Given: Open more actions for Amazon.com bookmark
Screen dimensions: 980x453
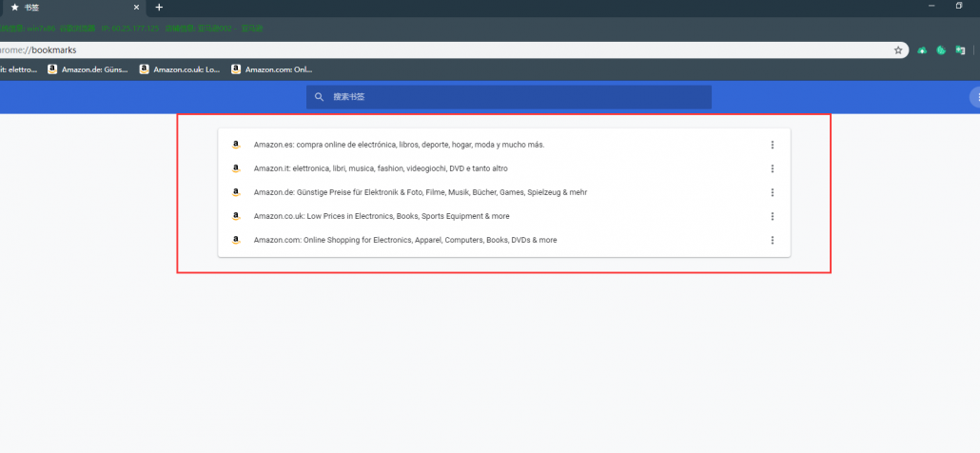Looking at the screenshot, I should 773,240.
